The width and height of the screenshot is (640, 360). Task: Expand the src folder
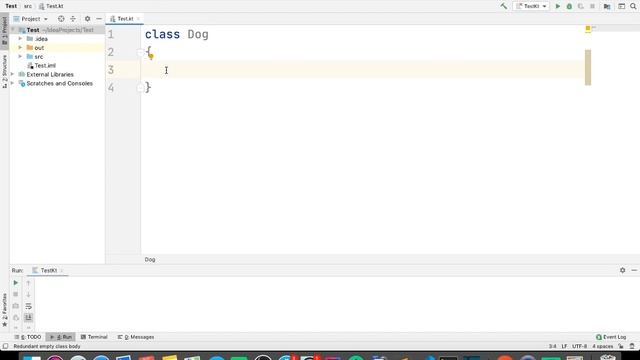point(20,57)
